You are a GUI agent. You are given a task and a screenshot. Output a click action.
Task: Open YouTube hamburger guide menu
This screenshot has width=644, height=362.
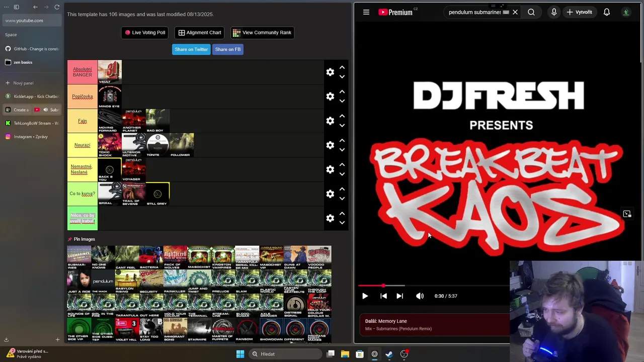click(366, 12)
